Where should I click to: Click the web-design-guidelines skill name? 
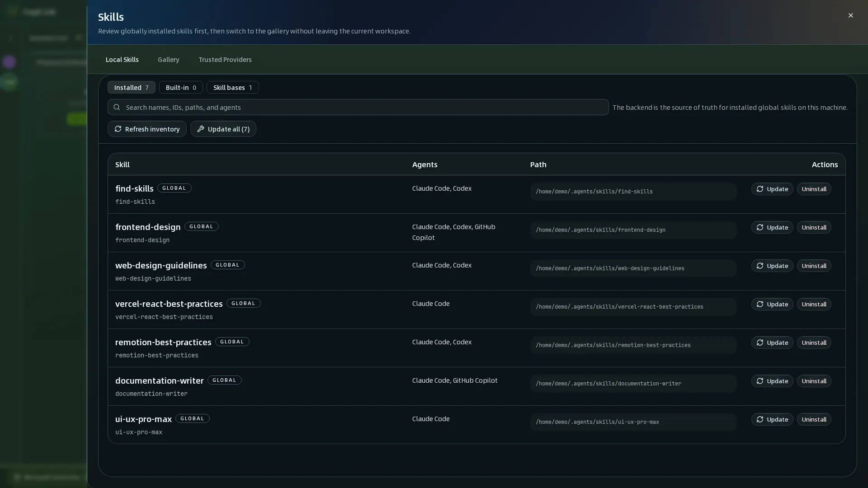click(x=161, y=265)
